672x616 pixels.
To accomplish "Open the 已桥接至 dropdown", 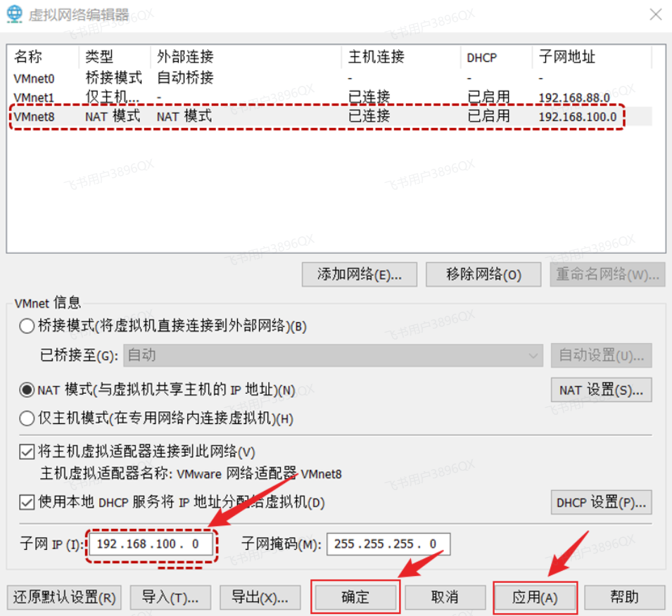I will pos(333,355).
